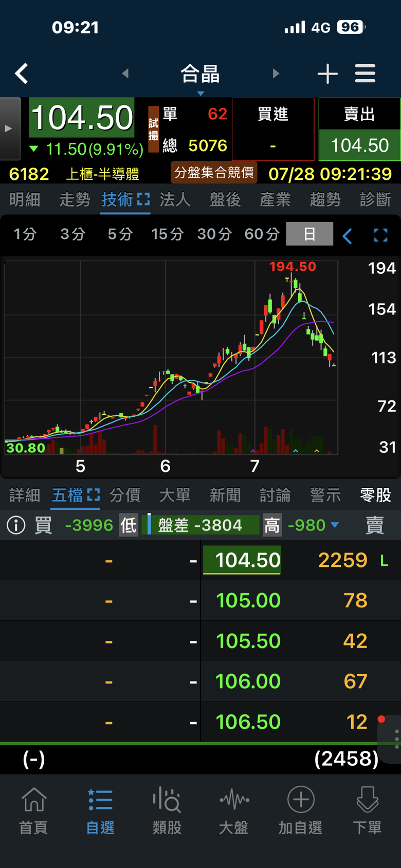Screen dimensions: 401x868
Task: Tap the info circle icon beside 買
Action: point(16,525)
